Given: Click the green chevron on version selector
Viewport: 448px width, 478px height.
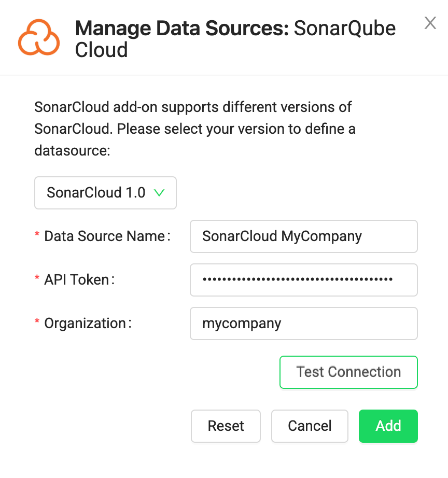Looking at the screenshot, I should [x=159, y=193].
